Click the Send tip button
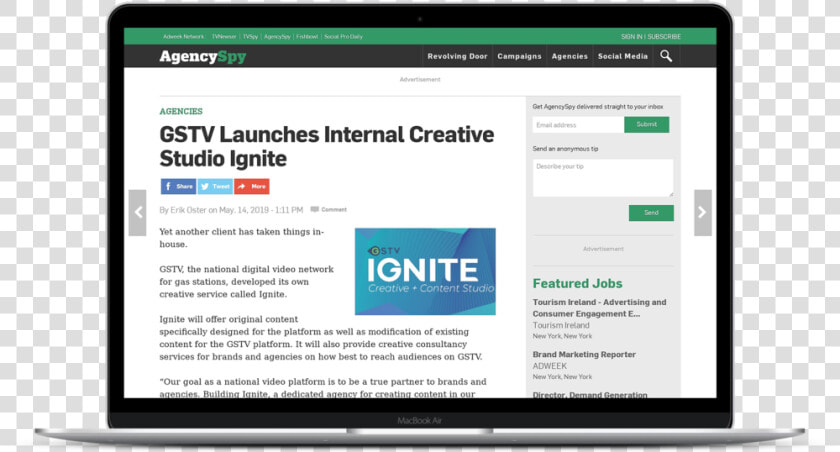 click(651, 213)
